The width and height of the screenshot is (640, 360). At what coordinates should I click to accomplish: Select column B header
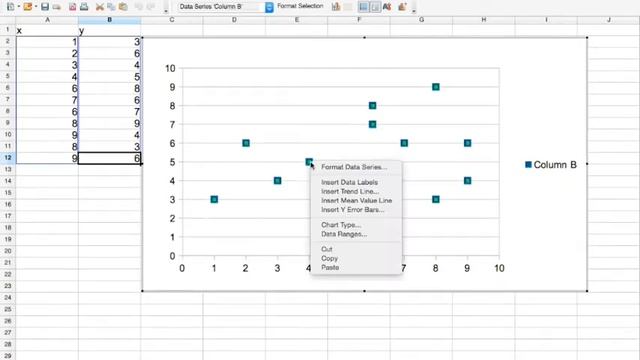pos(109,20)
